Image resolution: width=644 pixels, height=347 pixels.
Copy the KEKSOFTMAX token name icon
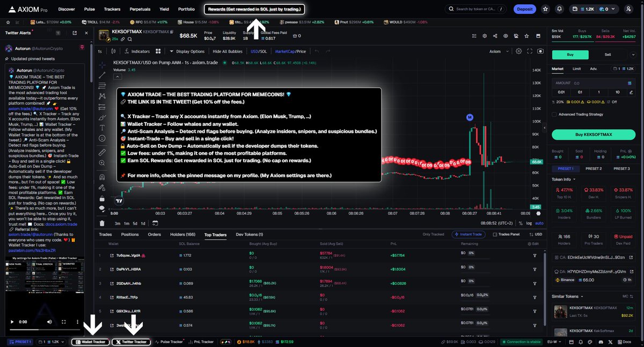coord(172,32)
